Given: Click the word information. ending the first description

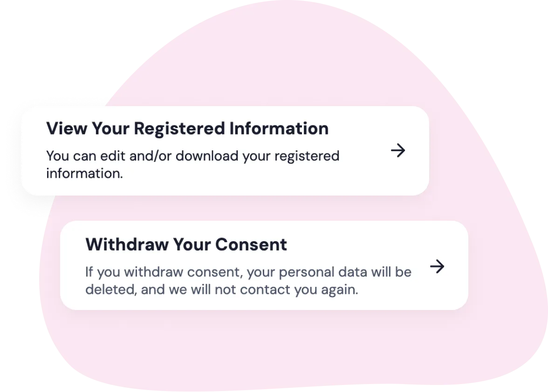Looking at the screenshot, I should point(84,174).
